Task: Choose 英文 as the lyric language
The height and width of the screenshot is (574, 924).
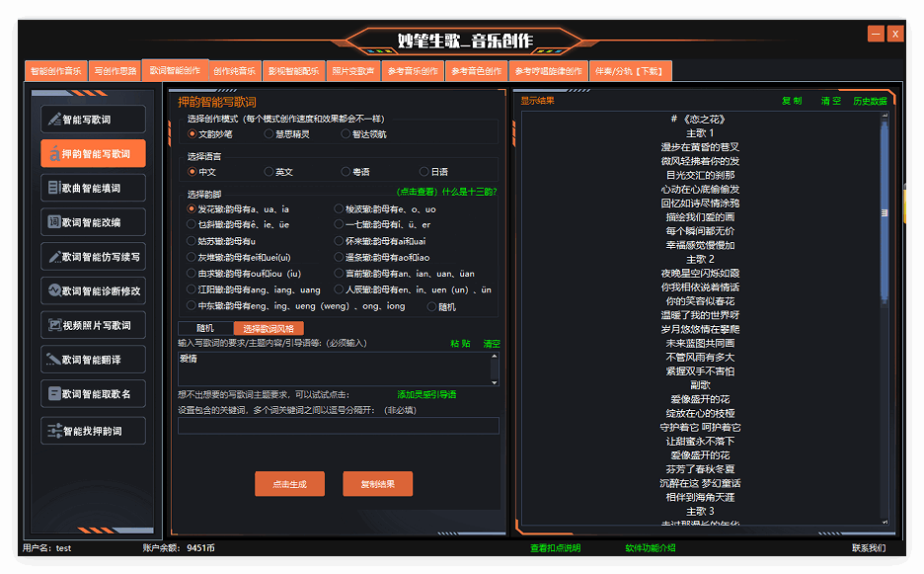Action: point(269,172)
